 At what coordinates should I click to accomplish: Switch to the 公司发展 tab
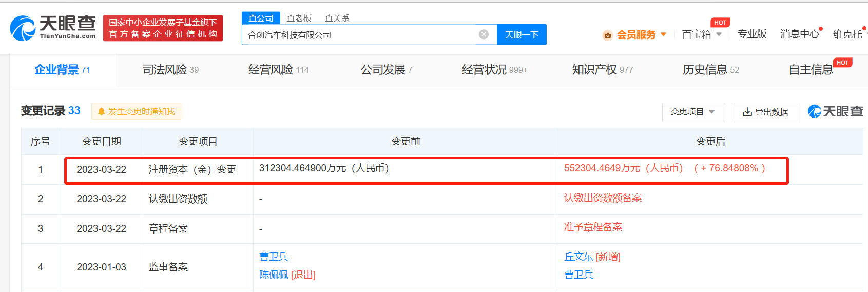click(387, 70)
